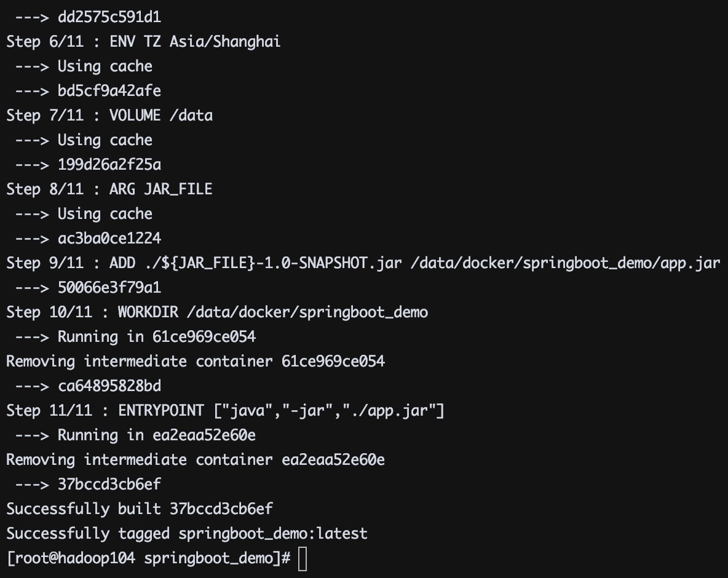Click the image hash dd2575c591d1
728x578 pixels.
[x=109, y=17]
